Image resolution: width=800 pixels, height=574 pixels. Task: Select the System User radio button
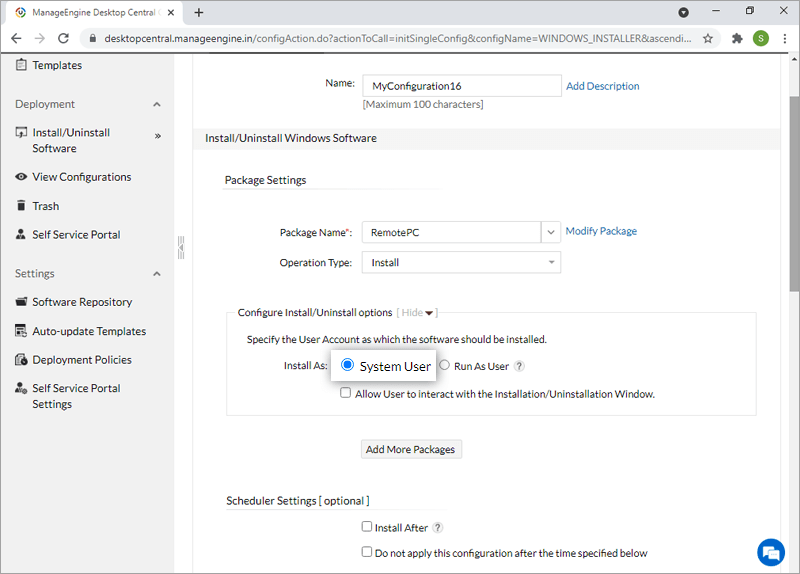[348, 366]
